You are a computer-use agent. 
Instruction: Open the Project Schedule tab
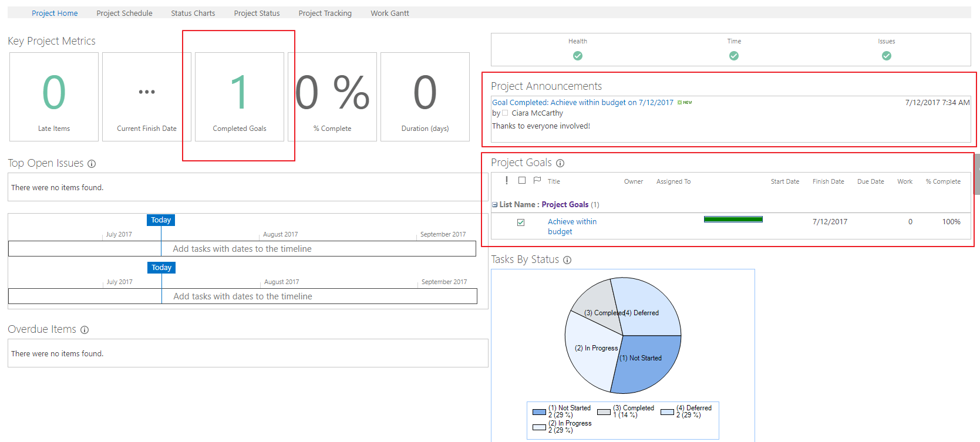coord(124,13)
